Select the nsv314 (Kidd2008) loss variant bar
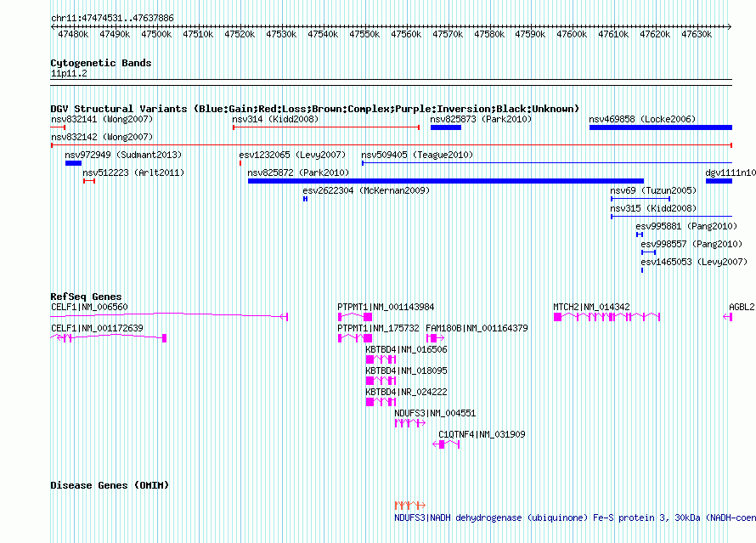The image size is (756, 543). coord(326,127)
